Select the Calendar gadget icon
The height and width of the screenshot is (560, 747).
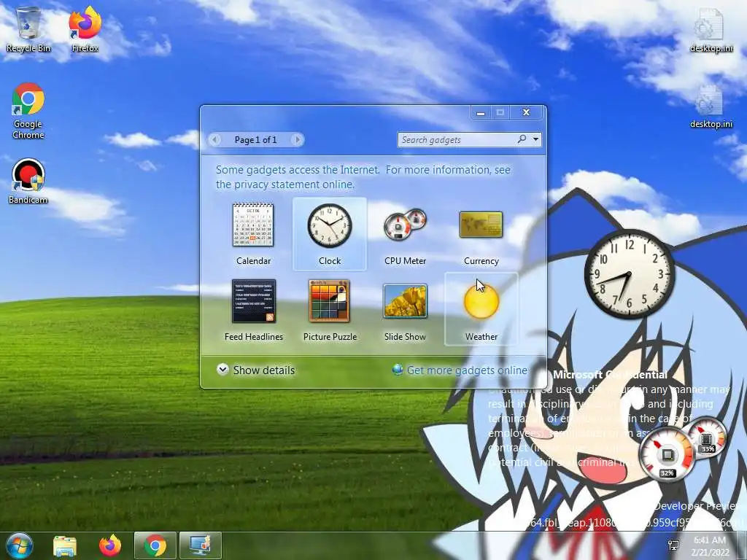[x=253, y=225]
